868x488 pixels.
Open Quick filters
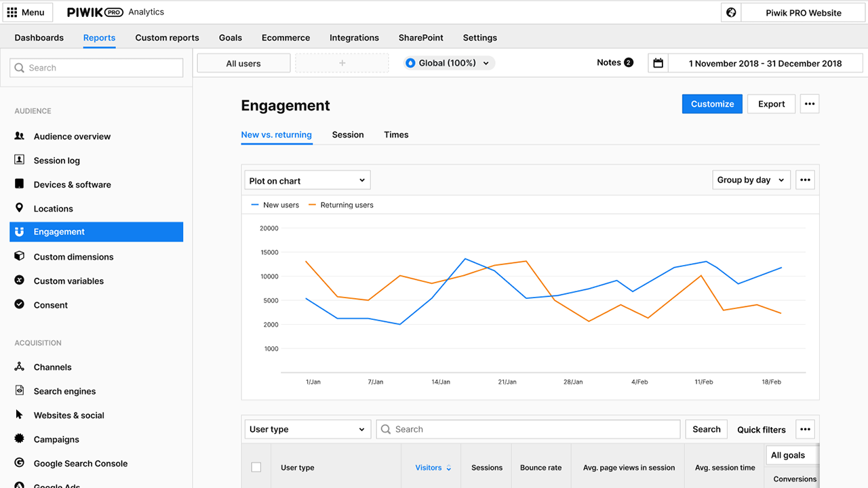tap(762, 430)
